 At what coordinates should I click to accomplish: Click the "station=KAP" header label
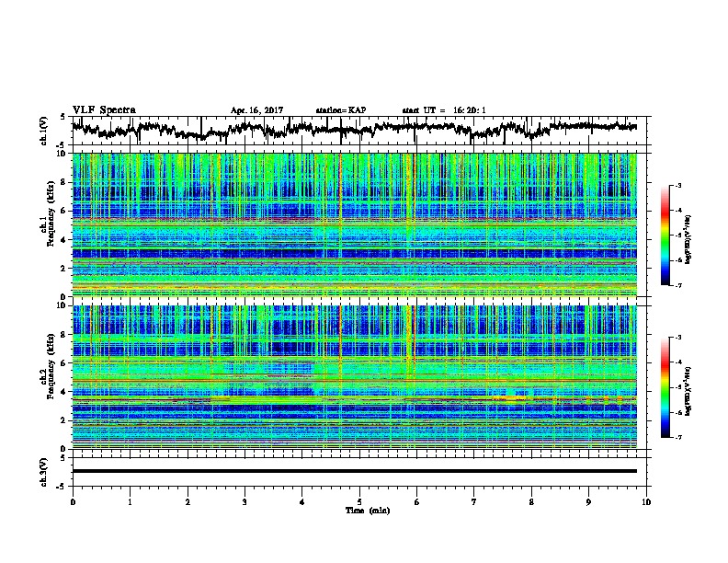click(x=341, y=110)
